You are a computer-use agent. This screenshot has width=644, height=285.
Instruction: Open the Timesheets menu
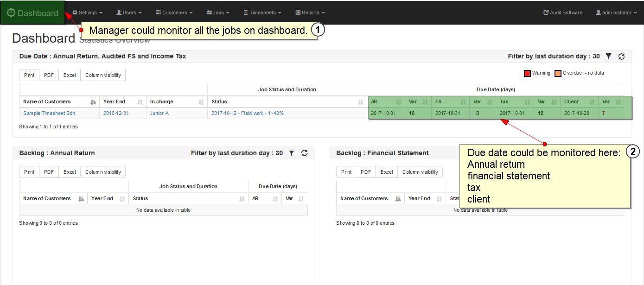tap(262, 13)
